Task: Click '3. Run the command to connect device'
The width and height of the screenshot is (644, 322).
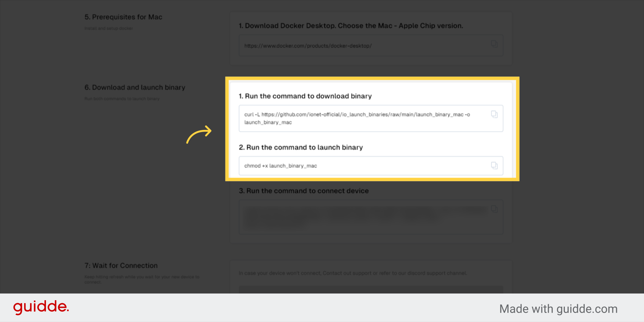Action: point(304,191)
